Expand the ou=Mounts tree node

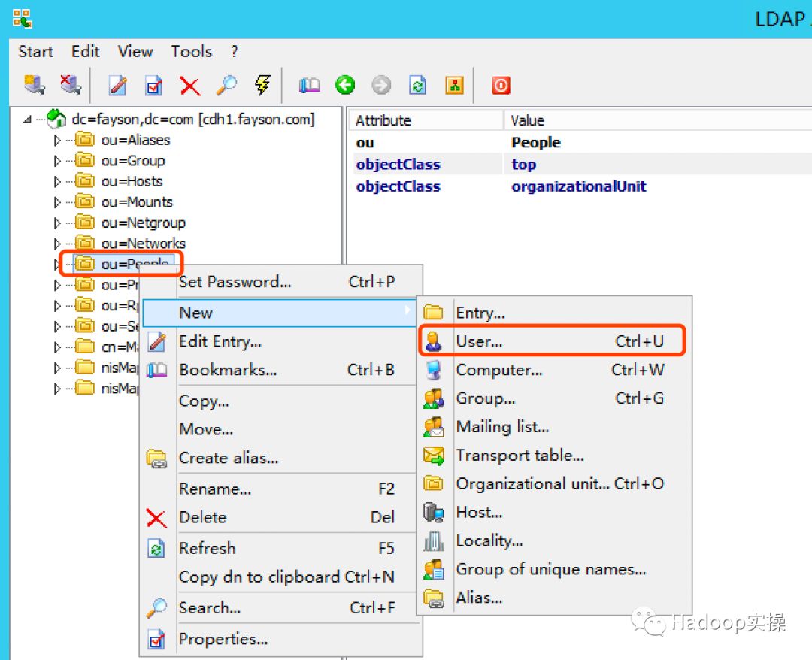(57, 202)
